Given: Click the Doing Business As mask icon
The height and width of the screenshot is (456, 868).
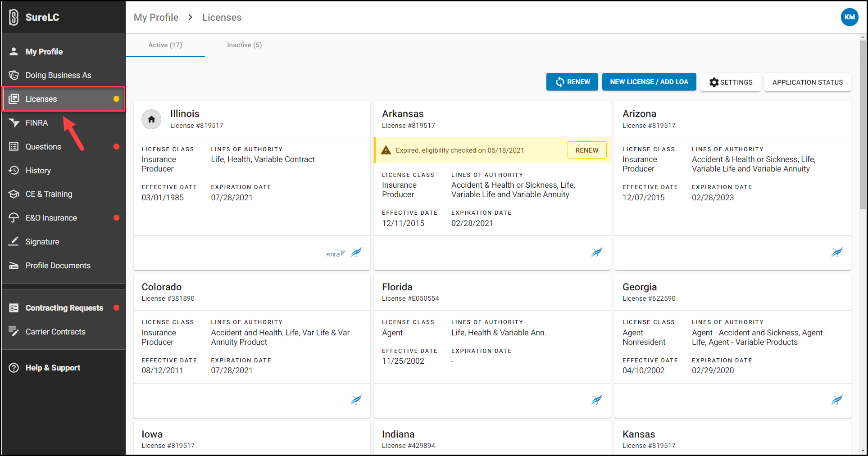Looking at the screenshot, I should pyautogui.click(x=14, y=75).
